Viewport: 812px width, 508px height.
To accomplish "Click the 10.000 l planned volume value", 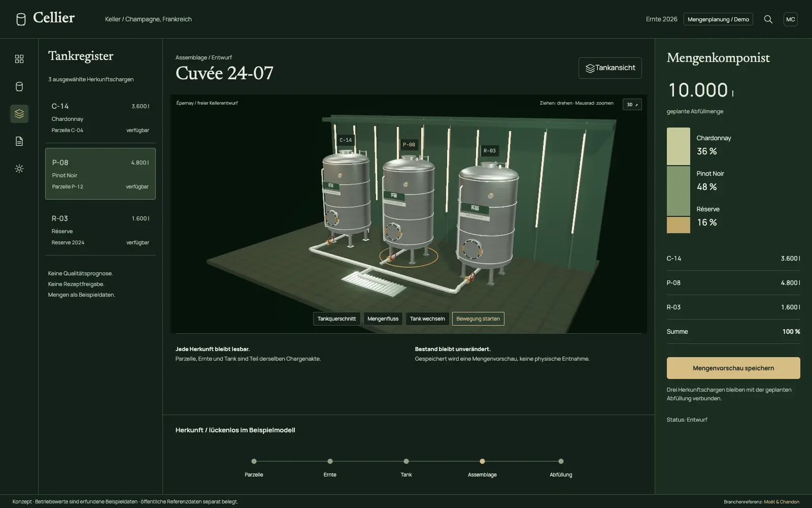I will tap(701, 90).
